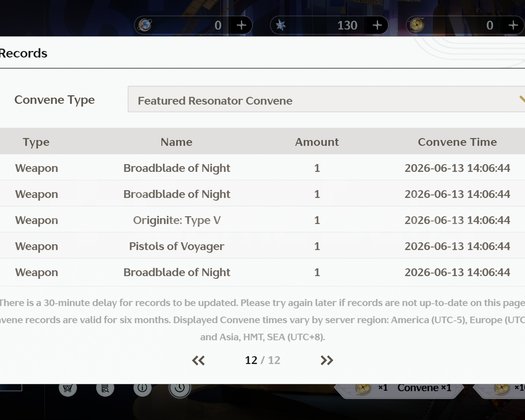525x420 pixels.
Task: Click the blue-white planet currency icon
Action: coord(145,25)
